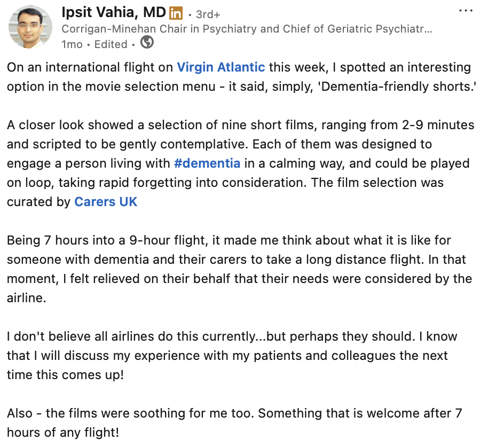Click the text 'time this comes up!'
This screenshot has height=448, width=488.
pos(65,375)
